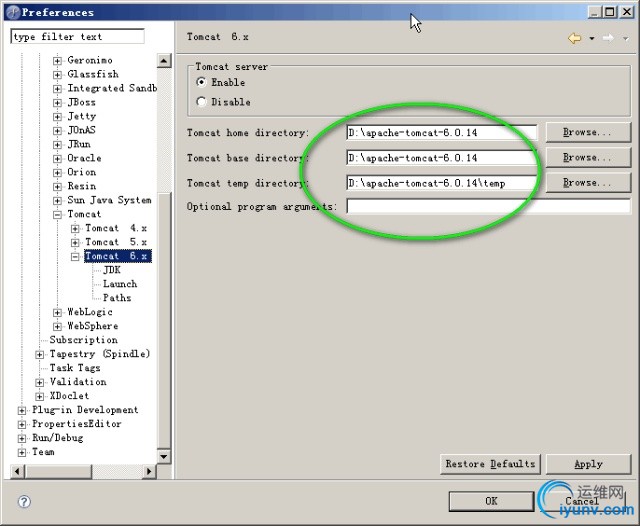Expand the Oracle tree node
640x526 pixels.
coord(58,159)
